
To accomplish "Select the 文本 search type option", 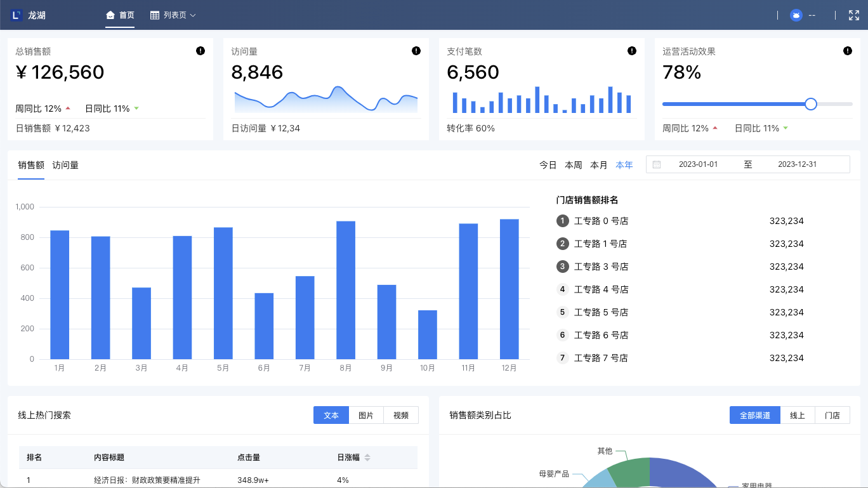I will (331, 415).
